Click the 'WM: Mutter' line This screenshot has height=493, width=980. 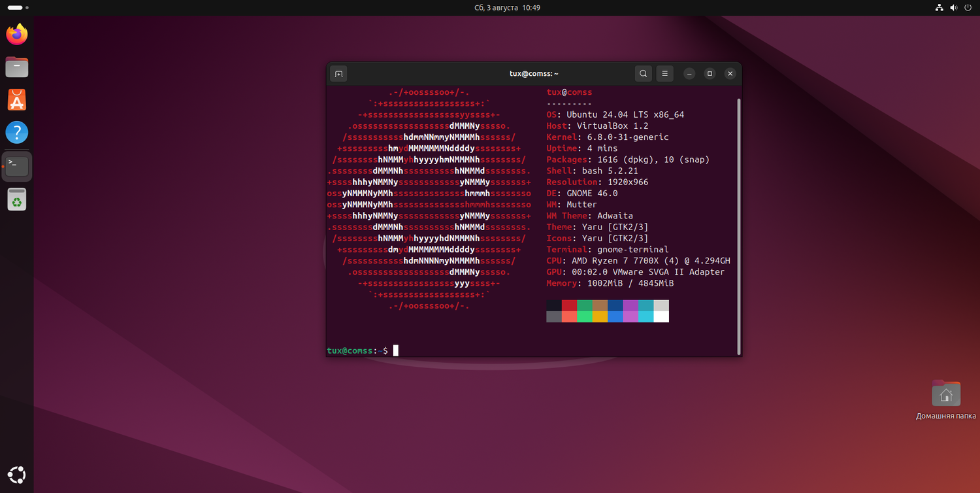(572, 205)
